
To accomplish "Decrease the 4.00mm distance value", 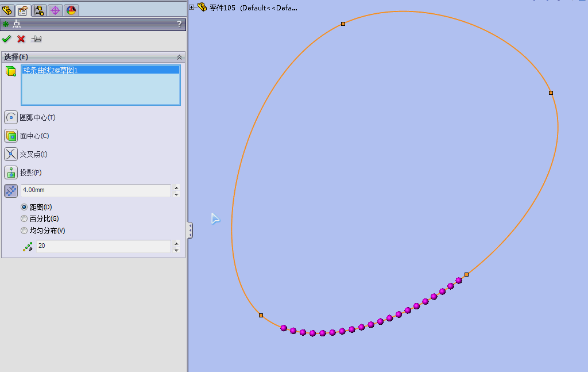I will pos(177,194).
